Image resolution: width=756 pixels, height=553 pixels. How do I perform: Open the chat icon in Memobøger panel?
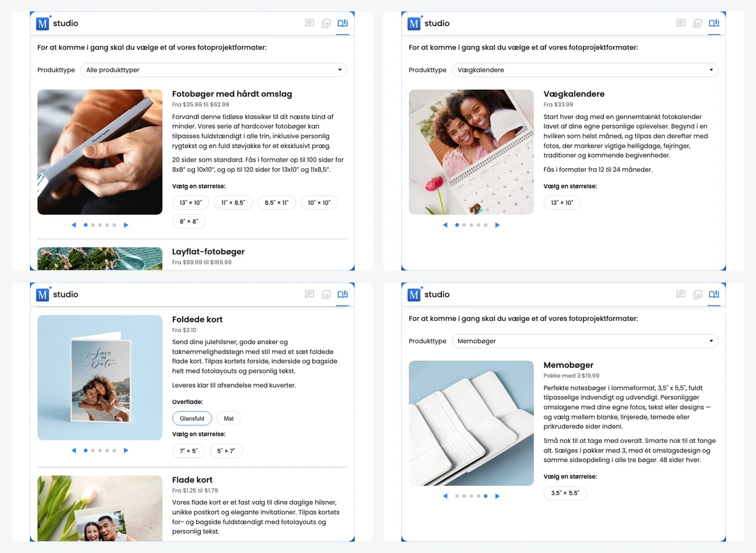tap(681, 294)
